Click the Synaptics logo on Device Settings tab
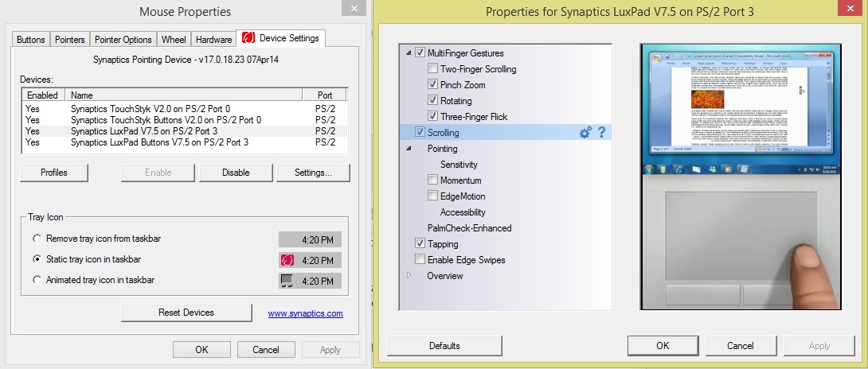This screenshot has height=369, width=868. pos(248,38)
